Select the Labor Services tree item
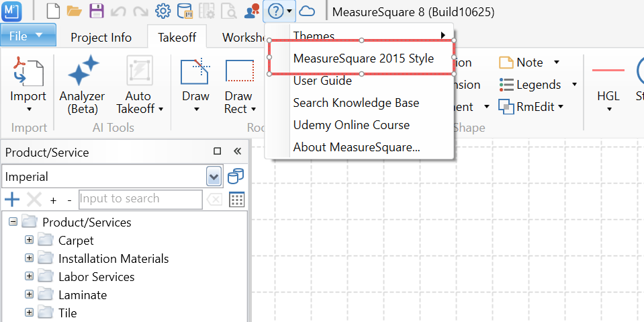This screenshot has height=322, width=644. [x=97, y=277]
